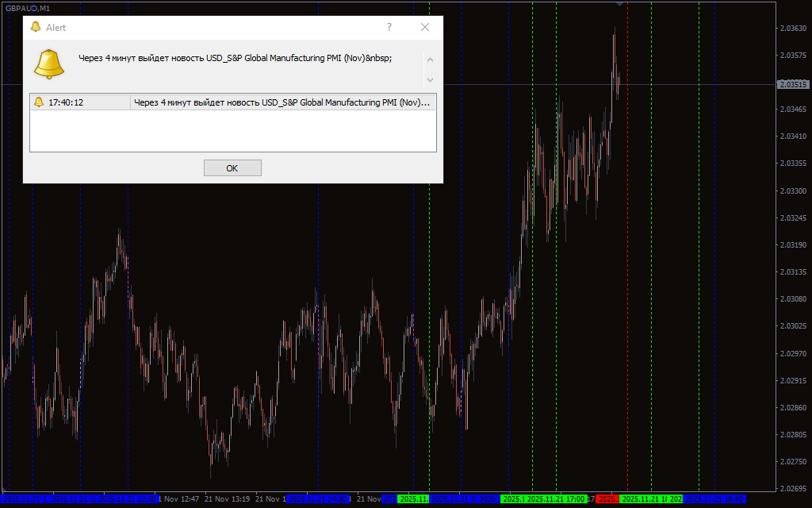This screenshot has height=508, width=812.
Task: Click the 21 Nov 13:19 time label
Action: pyautogui.click(x=228, y=499)
